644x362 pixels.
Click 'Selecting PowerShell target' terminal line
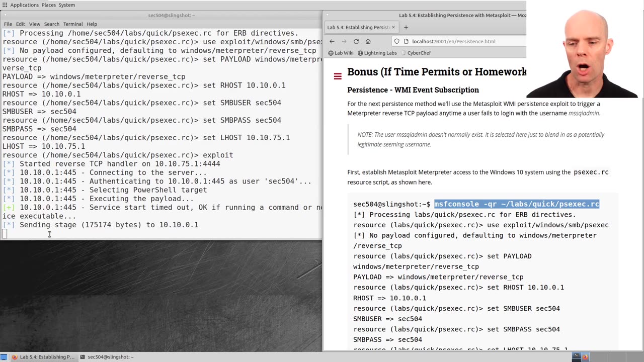105,190
